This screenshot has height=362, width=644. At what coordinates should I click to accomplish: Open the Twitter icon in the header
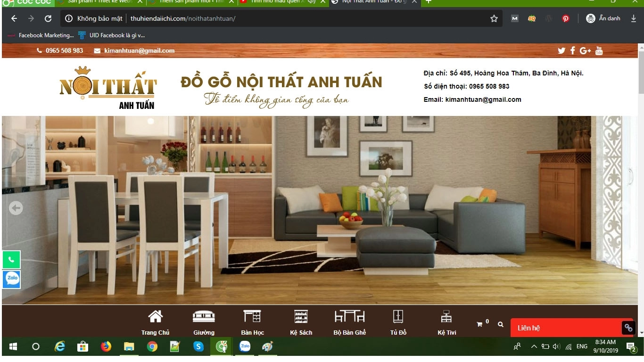click(x=561, y=50)
